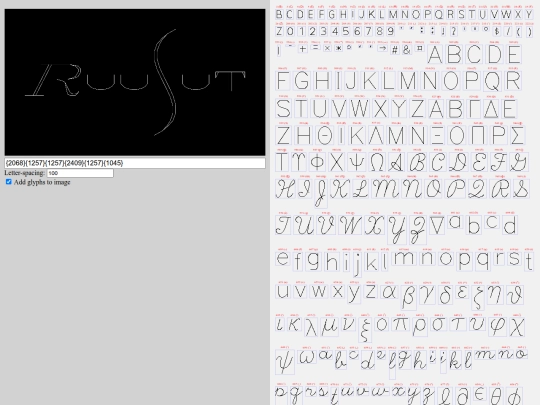Viewport: 540px width, 405px height.
Task: Select the plain lowercase d glyph
Action: pyautogui.click(x=510, y=225)
